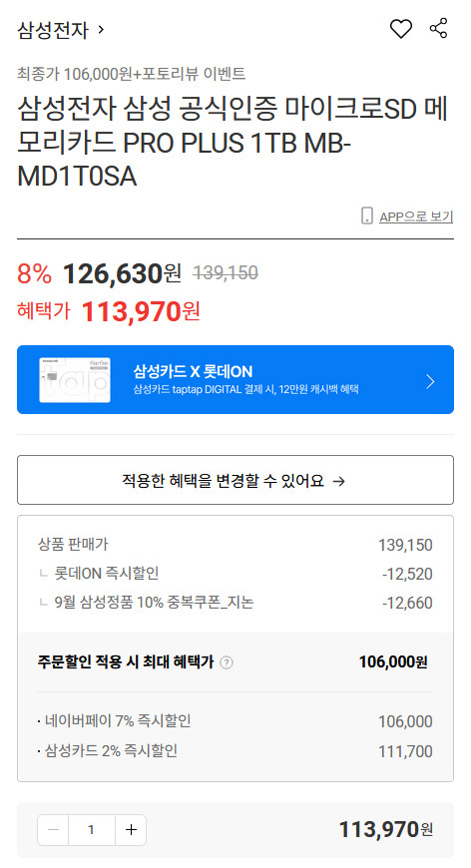Open 삼성전자 brand store link
Viewport: 471px width, 868px height.
tap(53, 29)
